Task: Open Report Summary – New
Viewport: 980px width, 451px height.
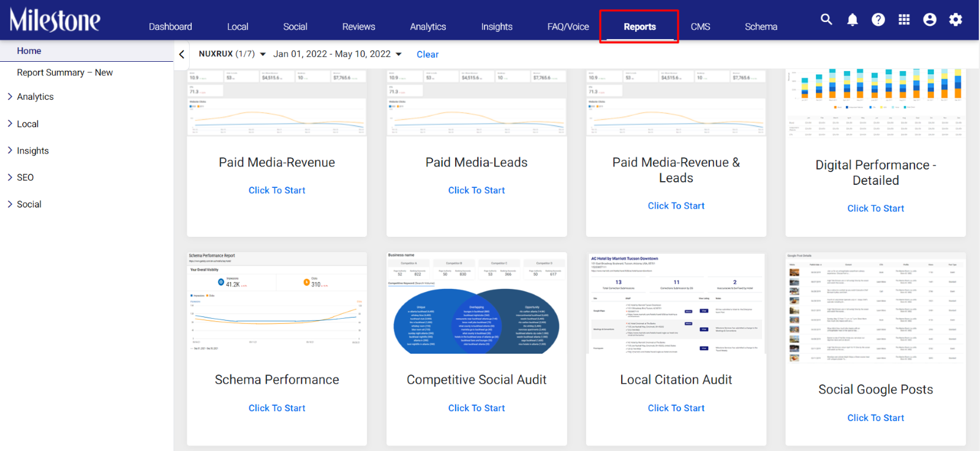Action: [x=65, y=72]
